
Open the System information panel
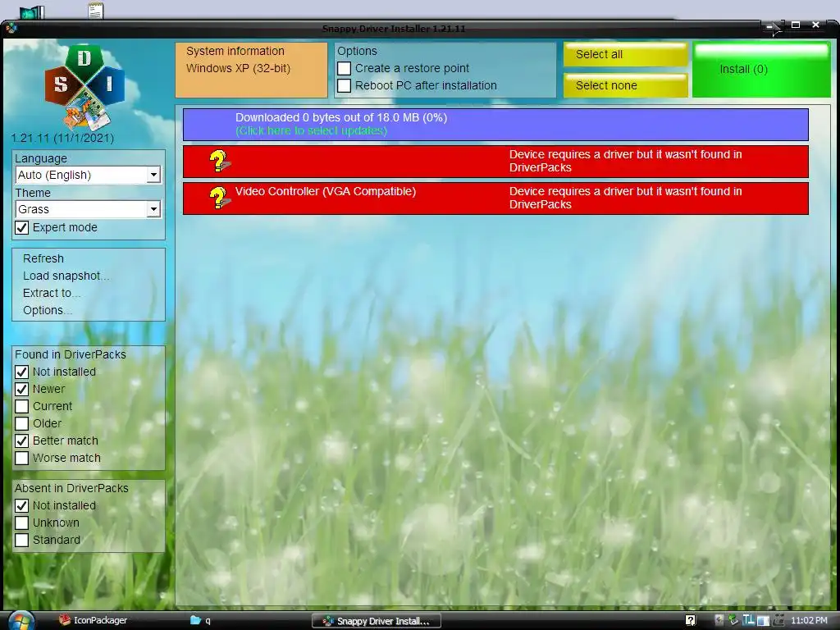251,71
